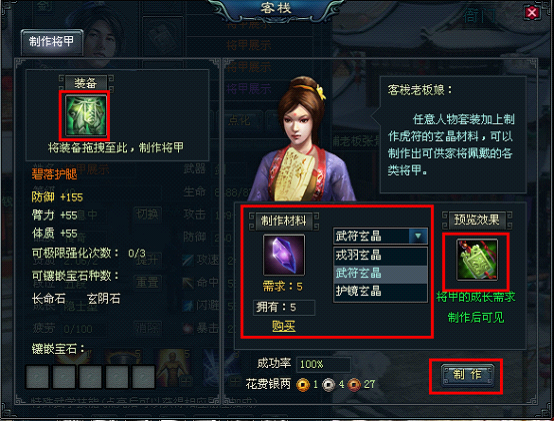Close the 客栈 window
The height and width of the screenshot is (421, 554).
pyautogui.click(x=532, y=13)
